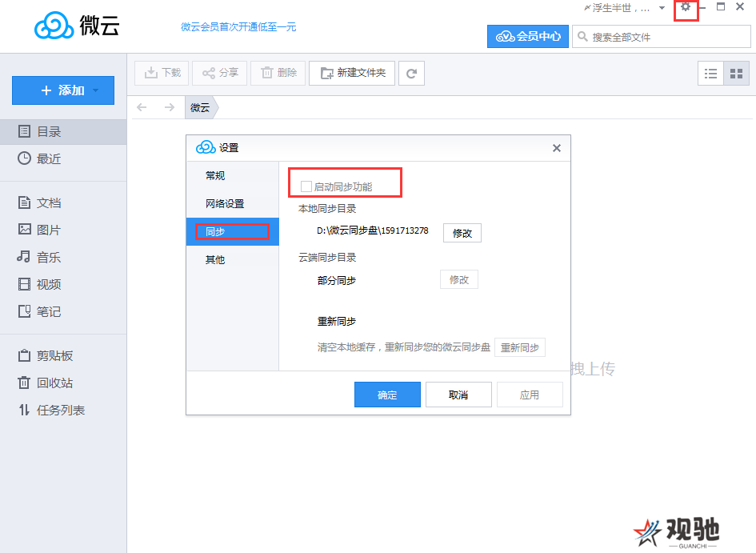Select the 同步 settings tab
Image resolution: width=756 pixels, height=553 pixels.
pyautogui.click(x=232, y=231)
